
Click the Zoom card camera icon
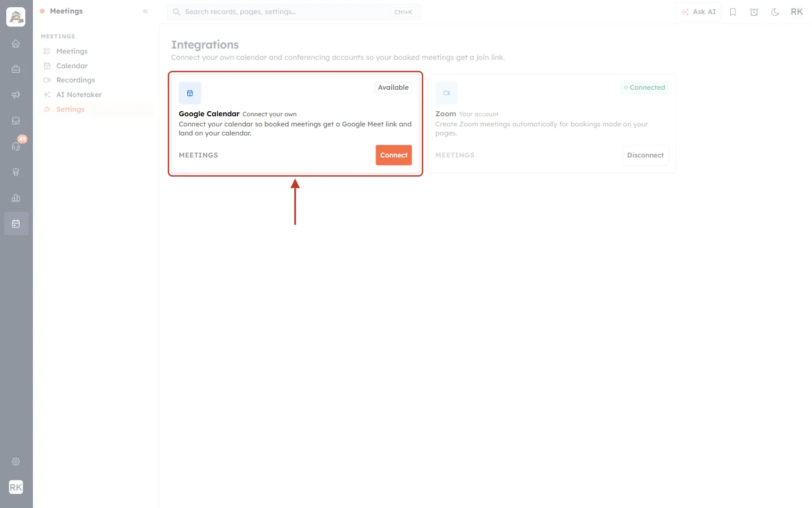click(x=447, y=93)
